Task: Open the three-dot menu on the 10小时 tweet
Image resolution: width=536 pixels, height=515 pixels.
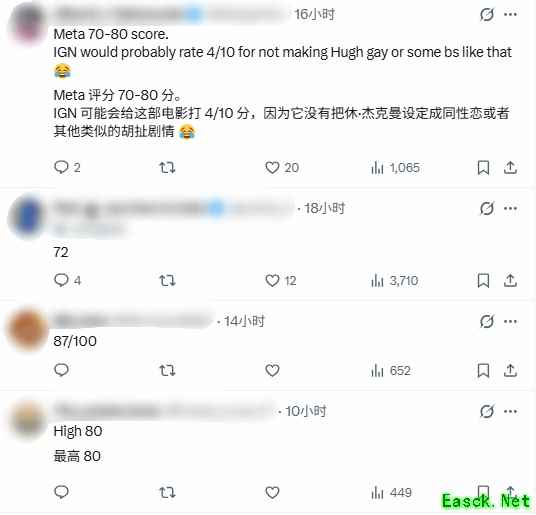Action: click(510, 411)
